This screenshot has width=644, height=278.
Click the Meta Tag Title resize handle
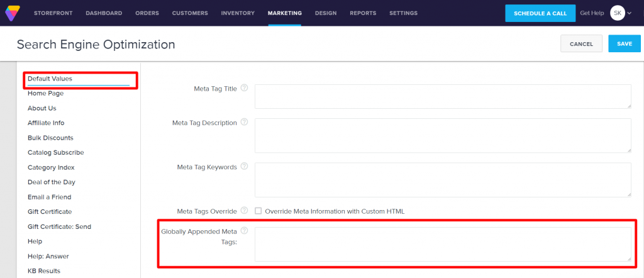coord(629,106)
